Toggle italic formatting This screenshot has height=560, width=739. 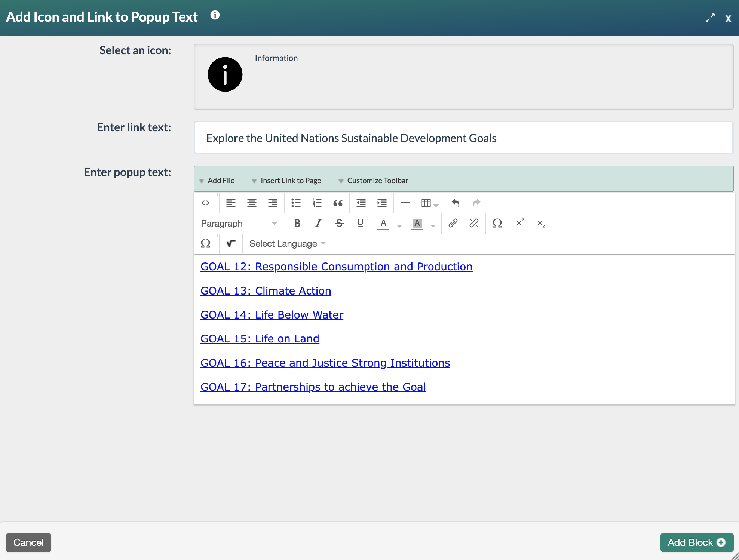318,223
